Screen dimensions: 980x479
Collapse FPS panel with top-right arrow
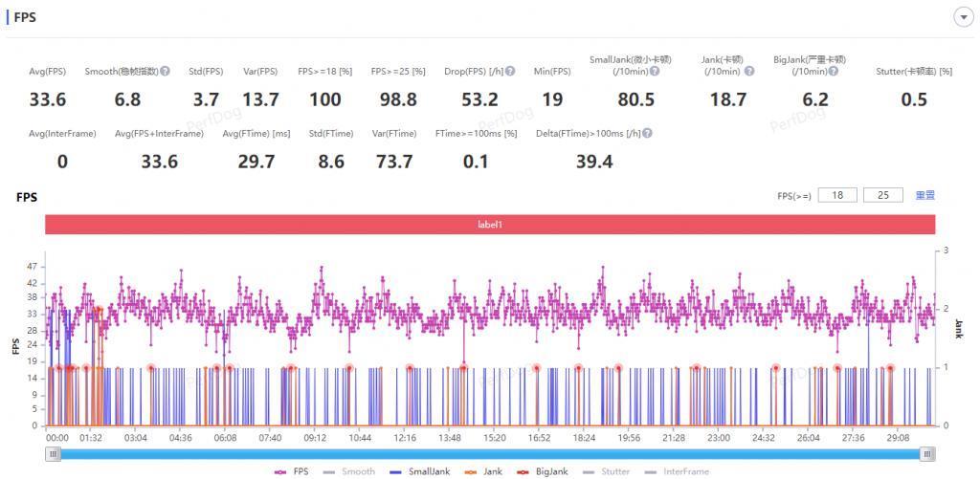click(963, 17)
